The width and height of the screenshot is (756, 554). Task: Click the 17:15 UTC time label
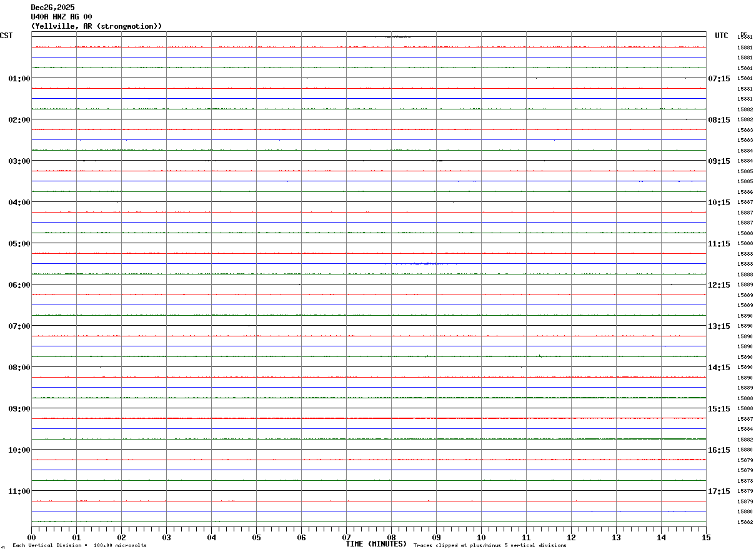point(719,491)
